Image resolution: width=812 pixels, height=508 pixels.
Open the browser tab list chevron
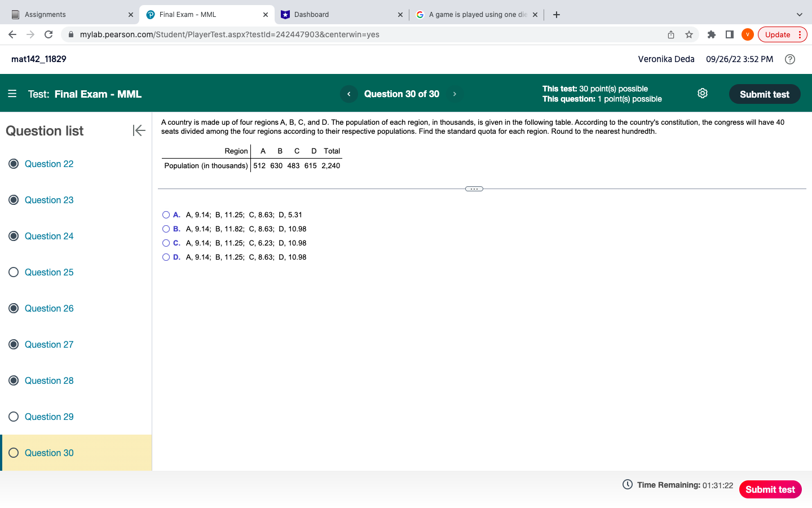pyautogui.click(x=799, y=14)
